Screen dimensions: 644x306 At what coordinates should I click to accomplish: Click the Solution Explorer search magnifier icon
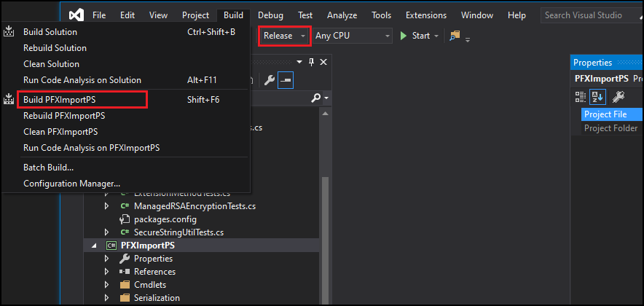(x=316, y=98)
